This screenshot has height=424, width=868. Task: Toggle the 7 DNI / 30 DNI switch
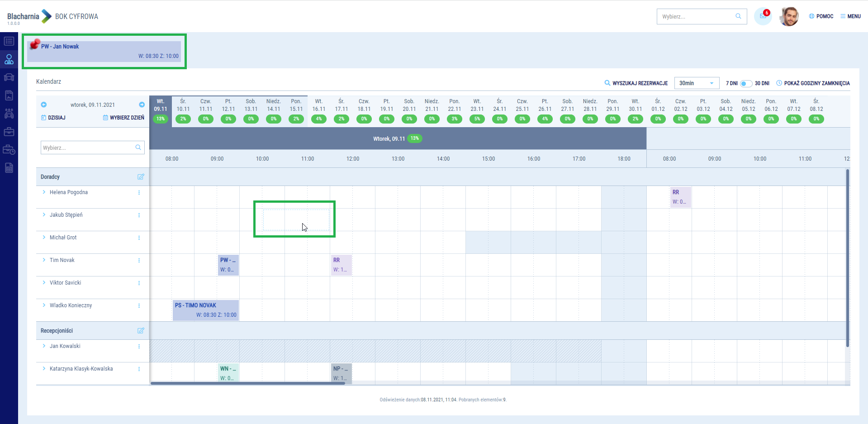746,83
